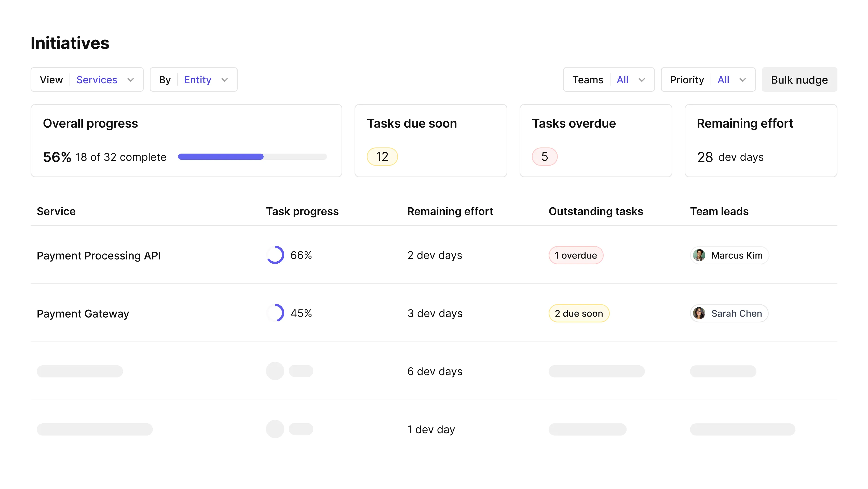The height and width of the screenshot is (489, 868).
Task: Click the 2 dev days cell
Action: click(435, 255)
